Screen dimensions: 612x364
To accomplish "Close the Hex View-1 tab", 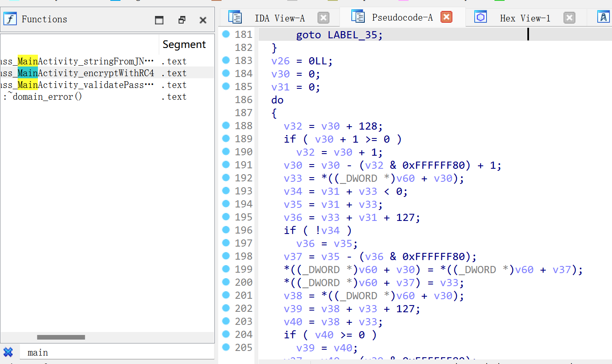I will [x=569, y=18].
